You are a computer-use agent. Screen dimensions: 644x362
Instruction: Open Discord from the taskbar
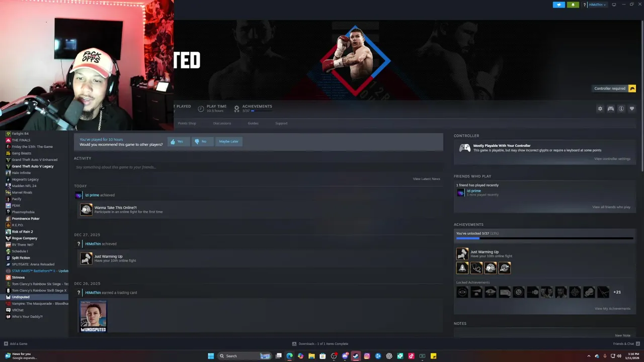point(345,356)
